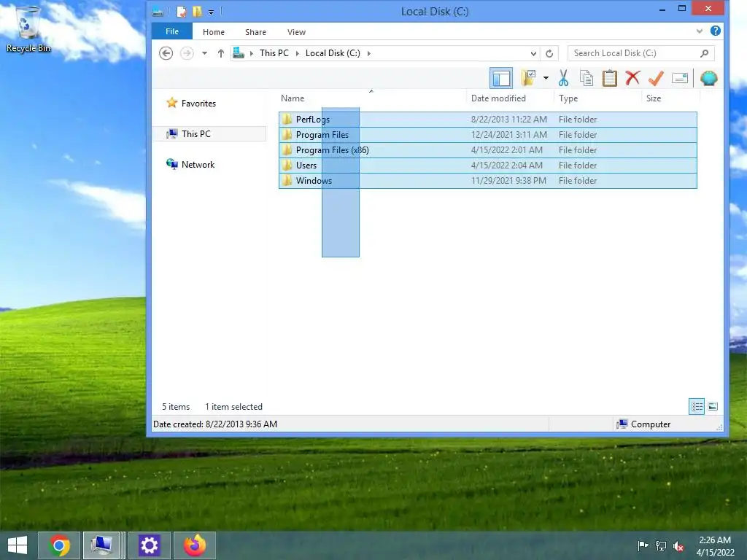This screenshot has height=560, width=747.
Task: Launch Firefox from the taskbar
Action: [x=195, y=545]
